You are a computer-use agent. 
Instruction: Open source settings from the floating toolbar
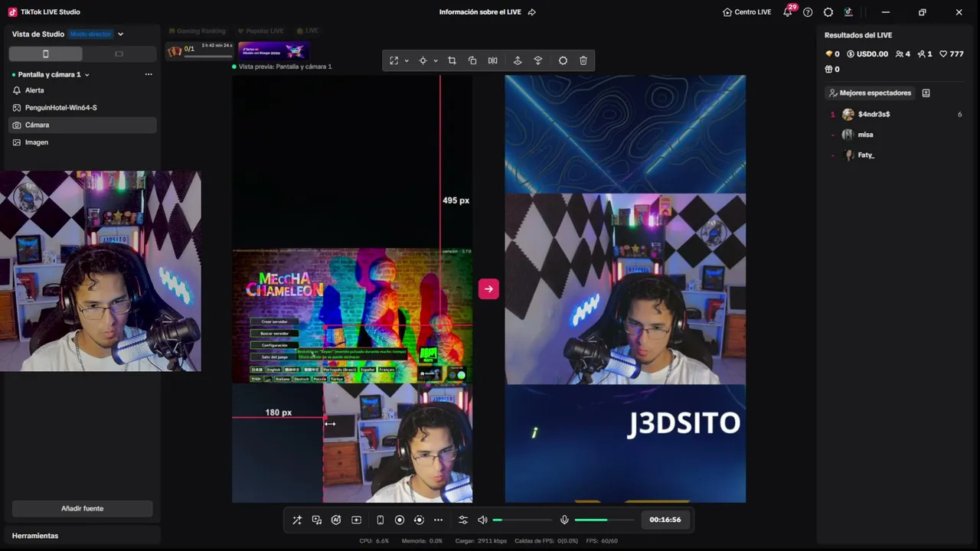pos(563,60)
